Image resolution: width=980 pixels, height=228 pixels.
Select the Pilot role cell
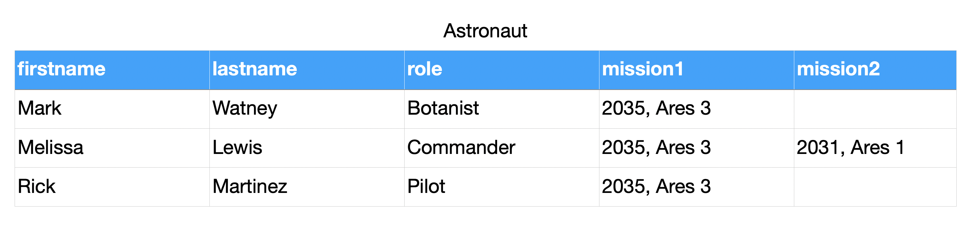coord(426,187)
